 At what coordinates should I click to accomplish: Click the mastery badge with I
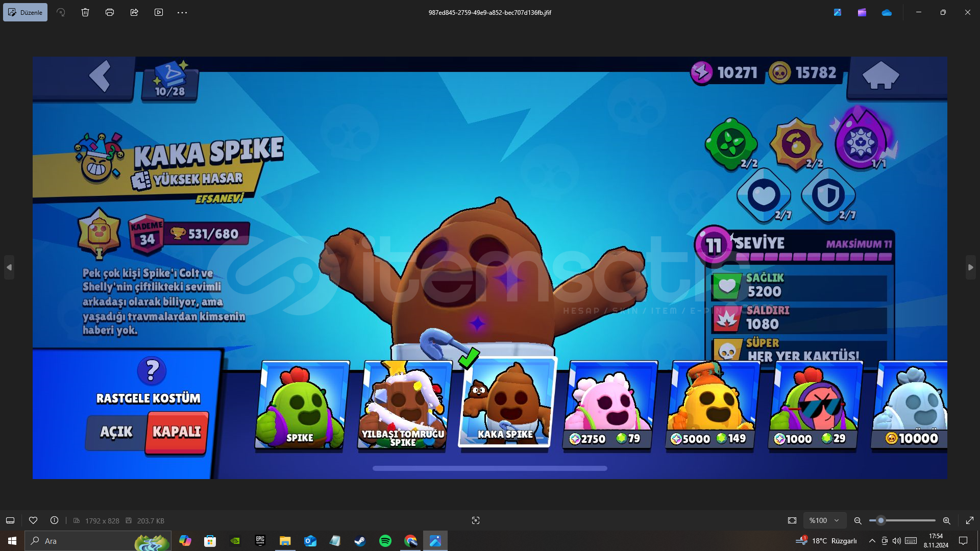point(100,234)
